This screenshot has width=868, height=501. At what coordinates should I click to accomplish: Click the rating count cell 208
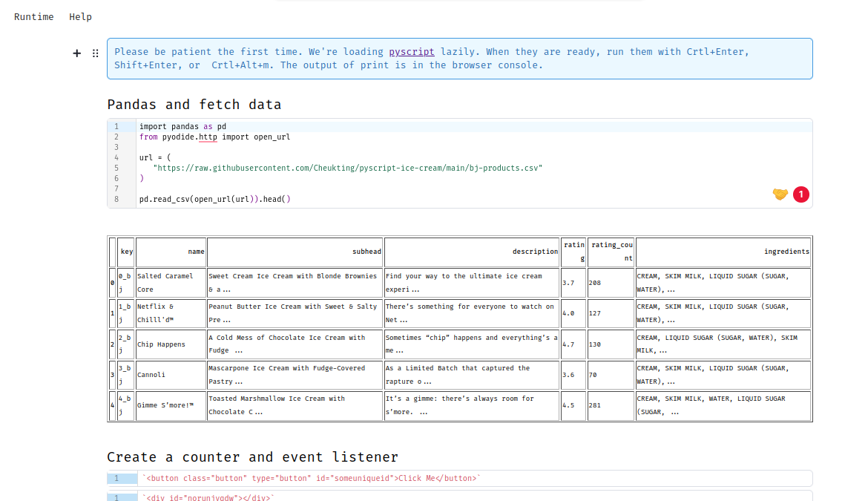[x=611, y=283]
